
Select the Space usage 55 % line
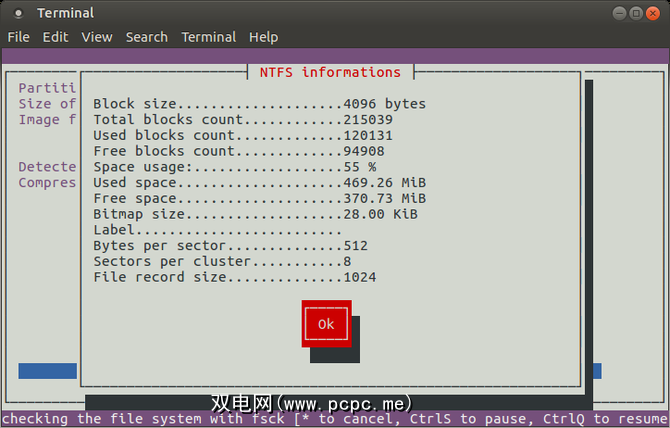234,167
